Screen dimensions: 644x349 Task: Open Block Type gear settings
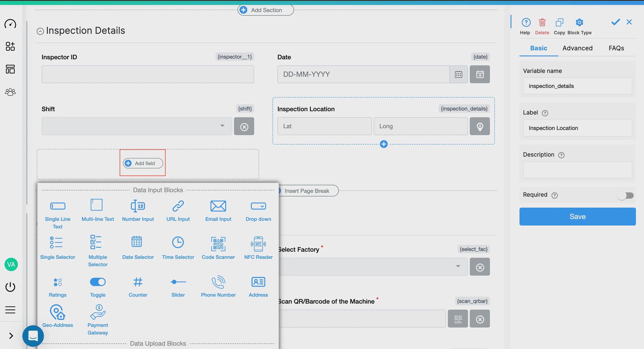pyautogui.click(x=579, y=23)
